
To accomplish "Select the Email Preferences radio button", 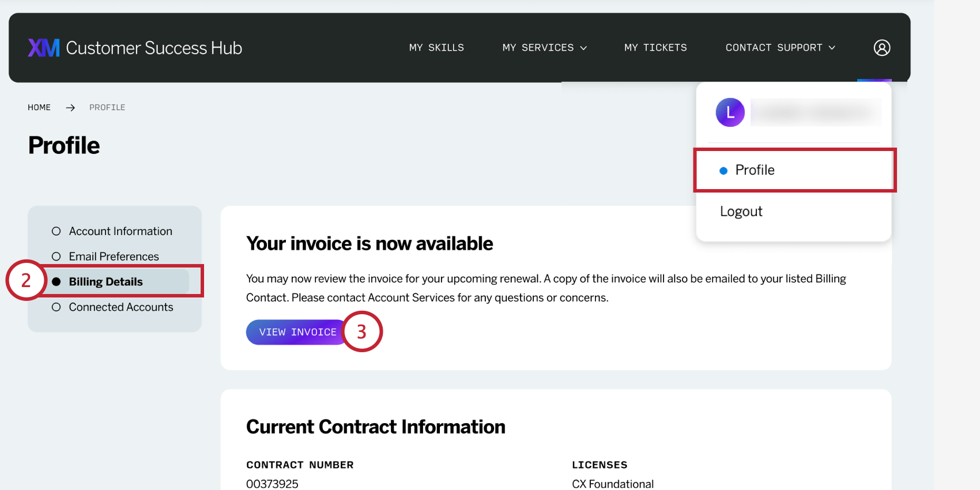I will pyautogui.click(x=56, y=256).
